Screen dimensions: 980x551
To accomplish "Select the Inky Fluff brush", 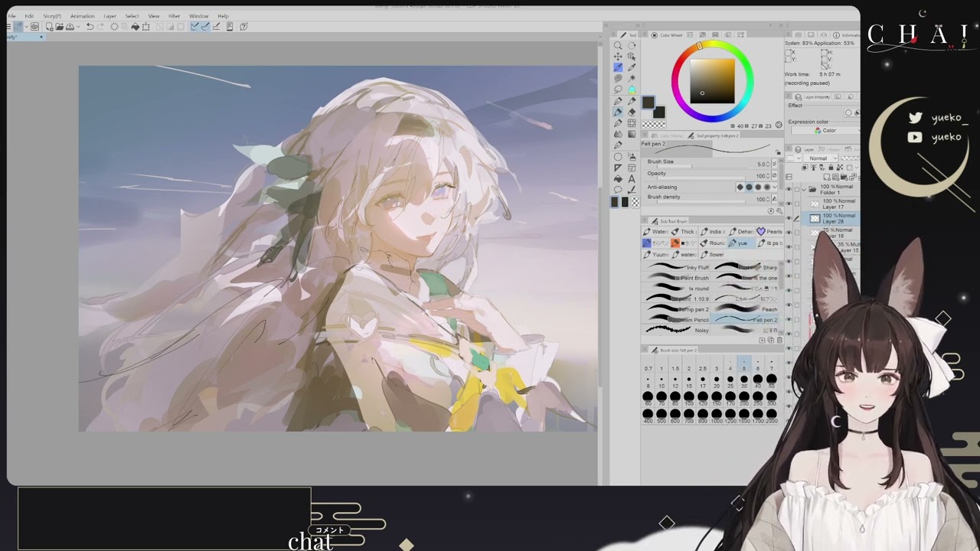I will click(675, 267).
